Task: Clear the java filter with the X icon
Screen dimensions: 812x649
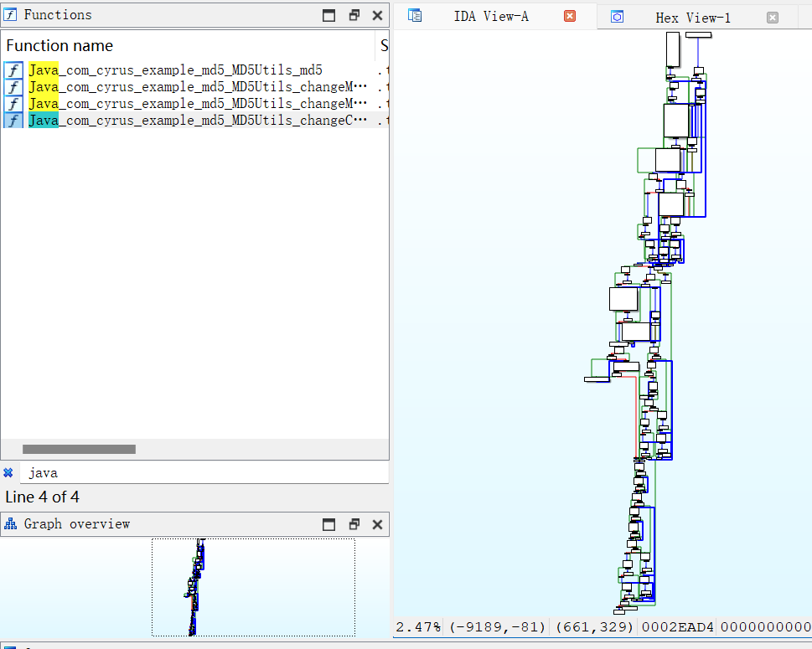Action: click(x=8, y=472)
